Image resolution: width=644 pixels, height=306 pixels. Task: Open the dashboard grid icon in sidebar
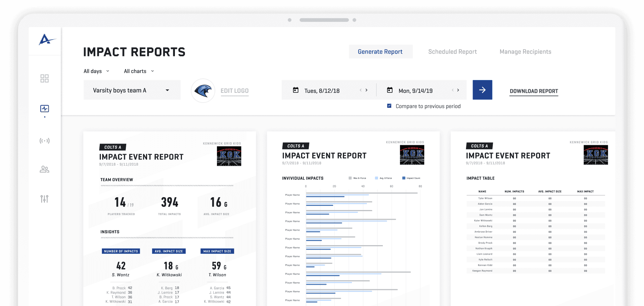[45, 79]
